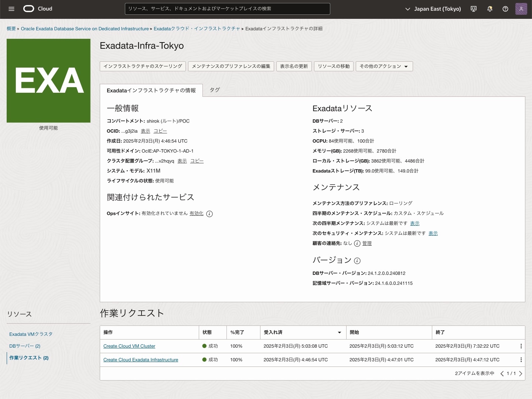Viewport: 532px width, 399px height.
Task: Open the profile avatar menu
Action: tap(521, 9)
